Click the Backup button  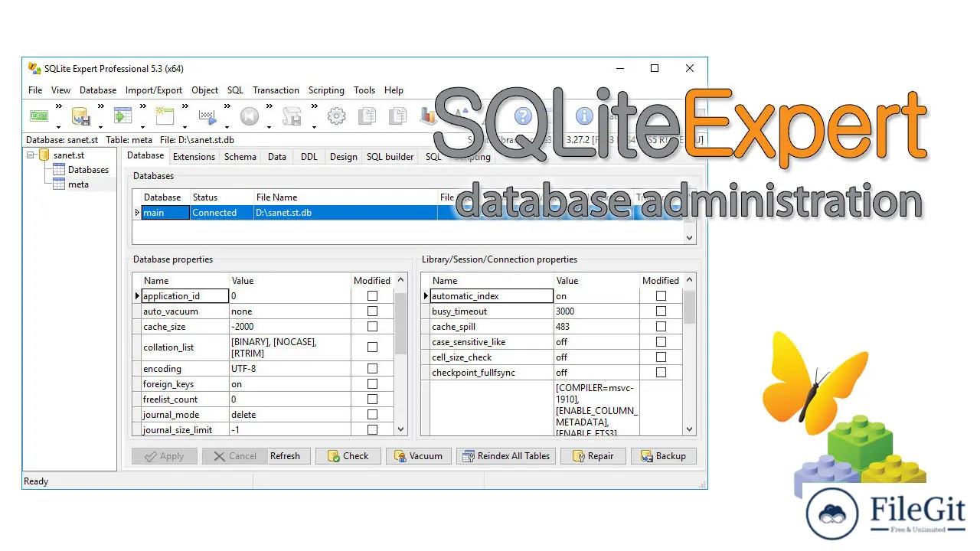663,455
